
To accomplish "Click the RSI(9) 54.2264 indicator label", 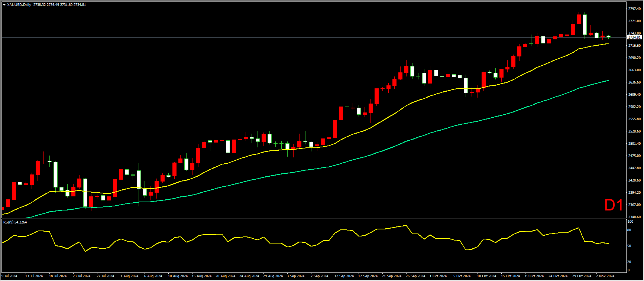I will tap(15, 222).
